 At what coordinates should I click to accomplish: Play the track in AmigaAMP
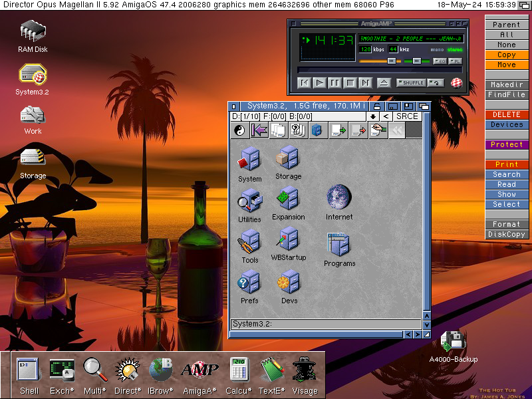tap(319, 82)
